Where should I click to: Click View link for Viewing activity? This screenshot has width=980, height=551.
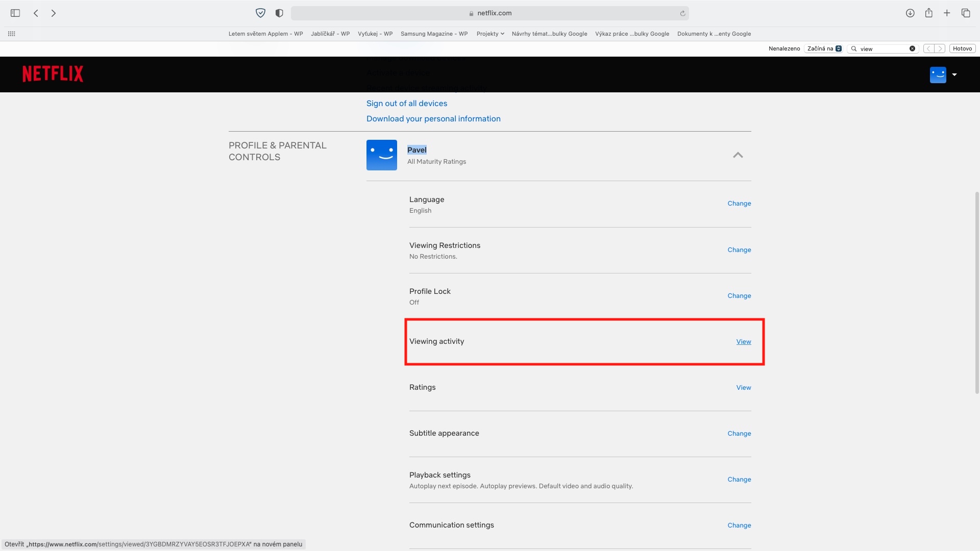(x=743, y=342)
